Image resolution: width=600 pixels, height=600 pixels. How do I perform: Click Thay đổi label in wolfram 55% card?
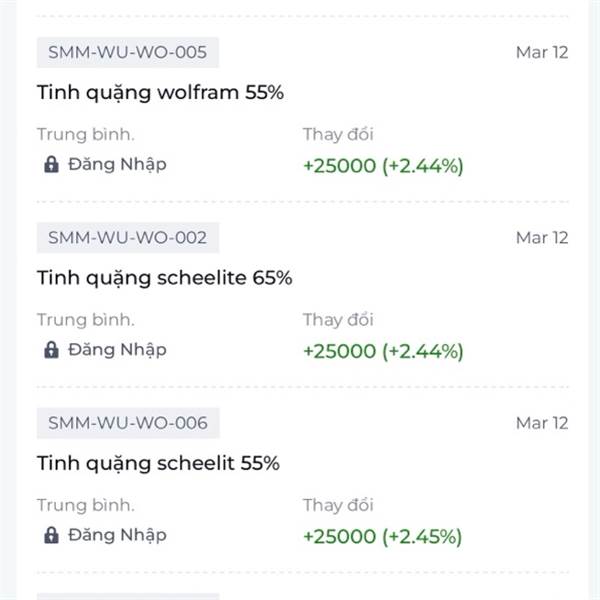click(x=338, y=134)
